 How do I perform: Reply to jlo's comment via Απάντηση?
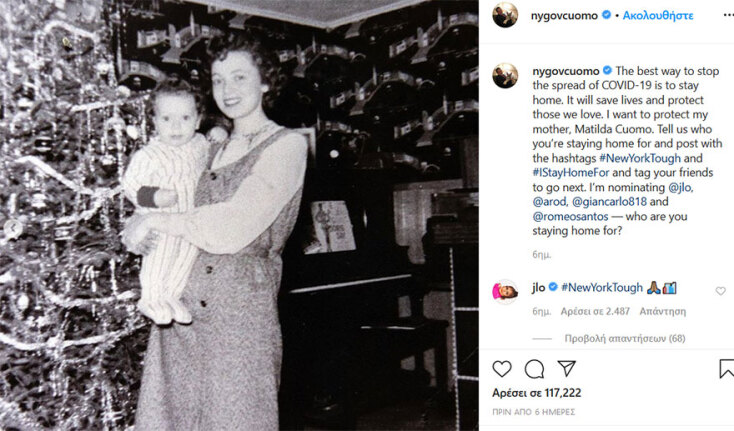point(662,311)
